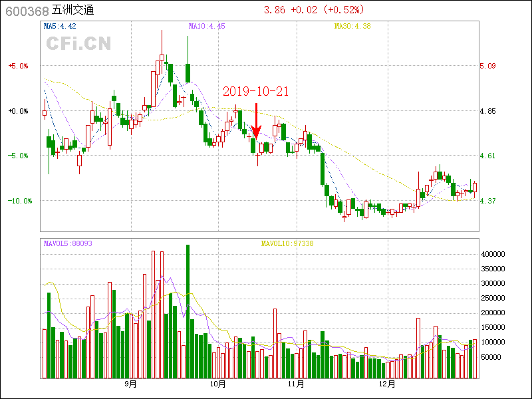This screenshot has width=532, height=399.
Task: Click the 4.37 price axis label
Action: [x=487, y=201]
